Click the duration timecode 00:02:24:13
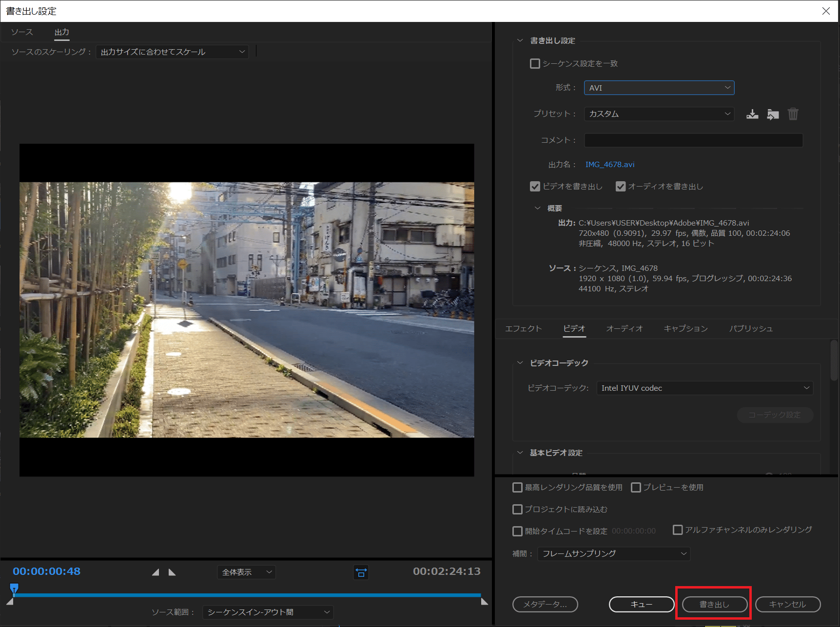This screenshot has width=840, height=627. [447, 571]
